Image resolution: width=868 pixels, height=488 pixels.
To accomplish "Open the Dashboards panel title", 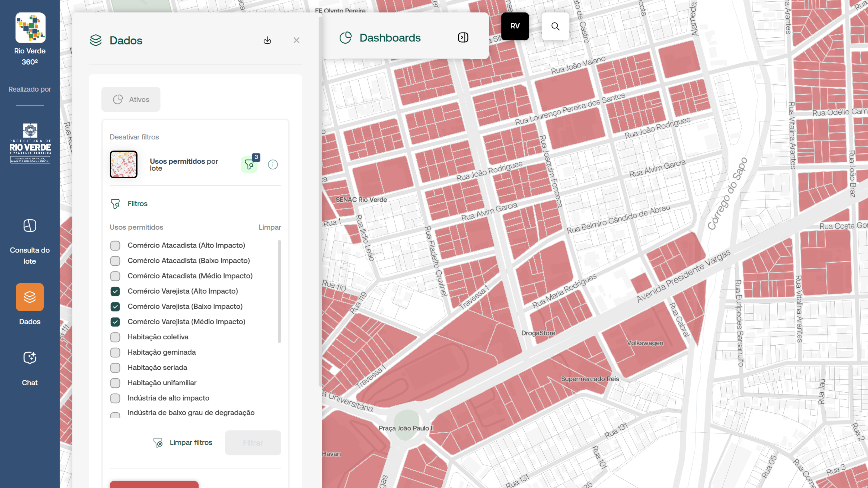I will pyautogui.click(x=390, y=38).
